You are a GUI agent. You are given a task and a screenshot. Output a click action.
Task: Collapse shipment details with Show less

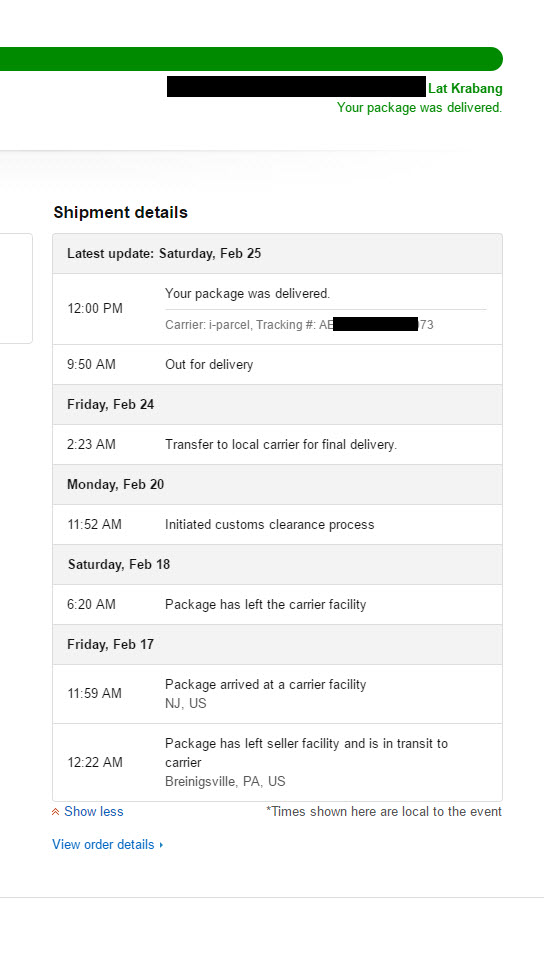coord(94,812)
